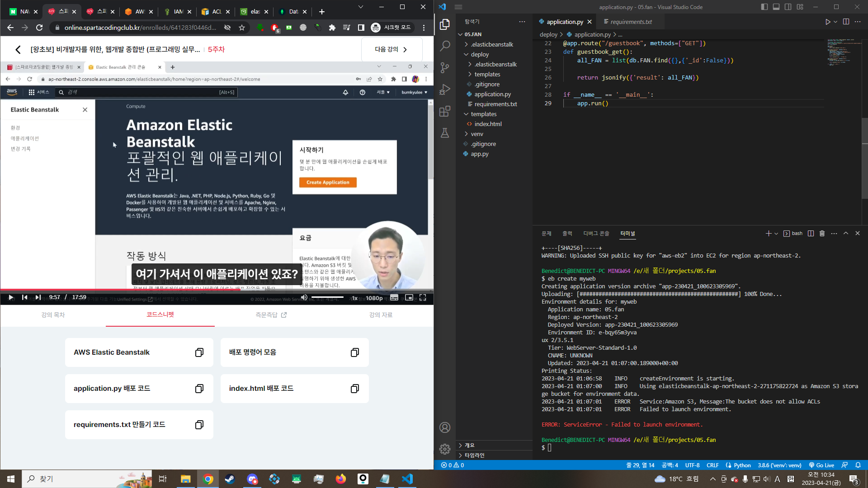
Task: Open run button dropdown arrow
Action: [x=835, y=22]
